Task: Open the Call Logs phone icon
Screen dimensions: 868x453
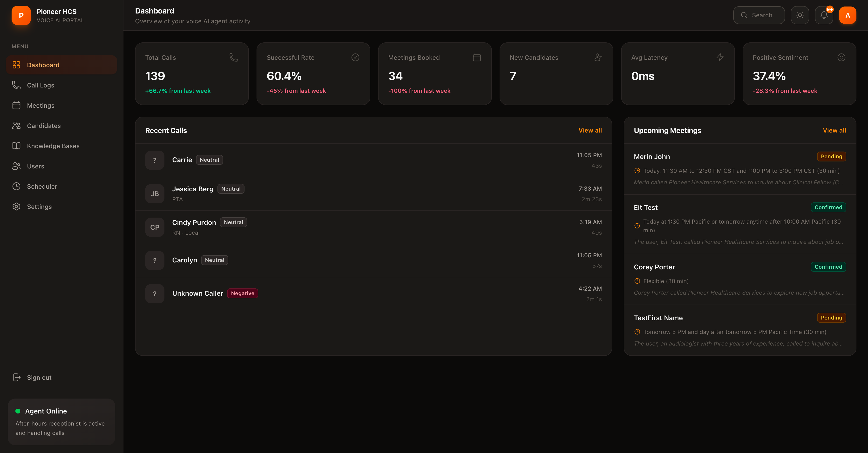Action: point(17,85)
